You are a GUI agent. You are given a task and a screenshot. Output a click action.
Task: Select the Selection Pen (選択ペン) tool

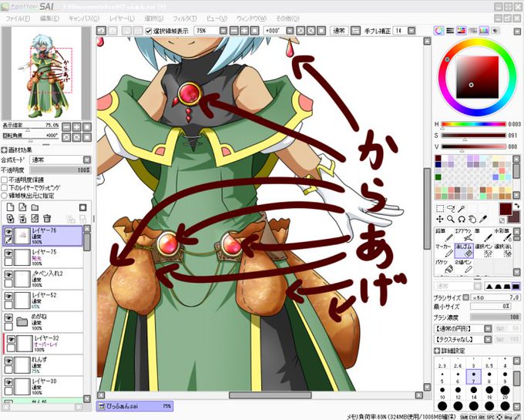pos(483,250)
